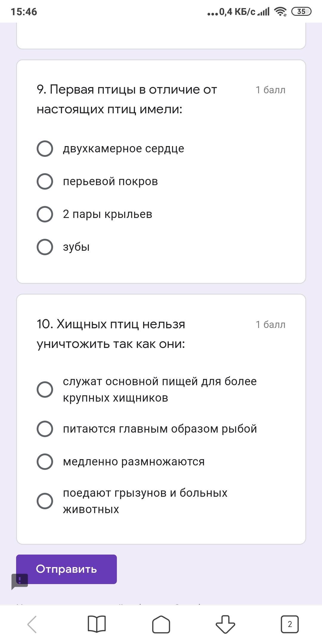Image resolution: width=322 pixels, height=644 pixels.
Task: Tap the question 9 title text
Action: click(127, 99)
